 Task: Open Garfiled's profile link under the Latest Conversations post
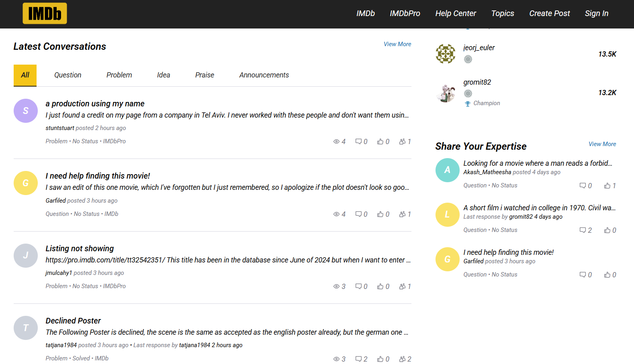55,201
